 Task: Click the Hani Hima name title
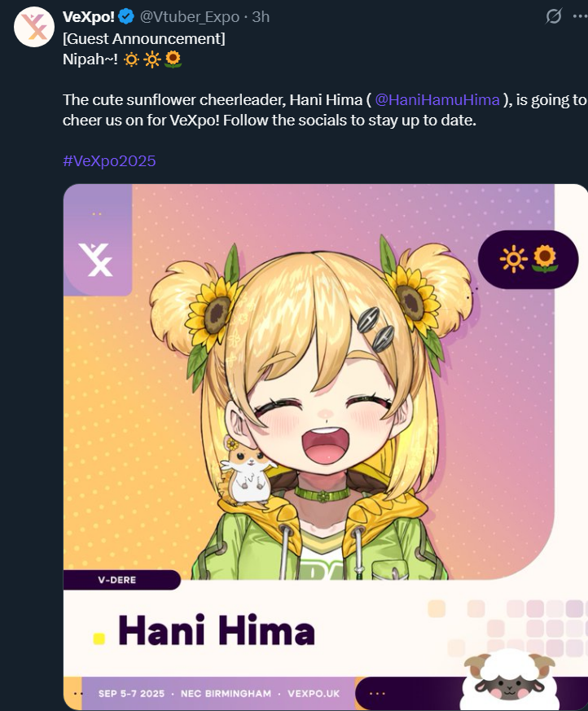pyautogui.click(x=217, y=630)
